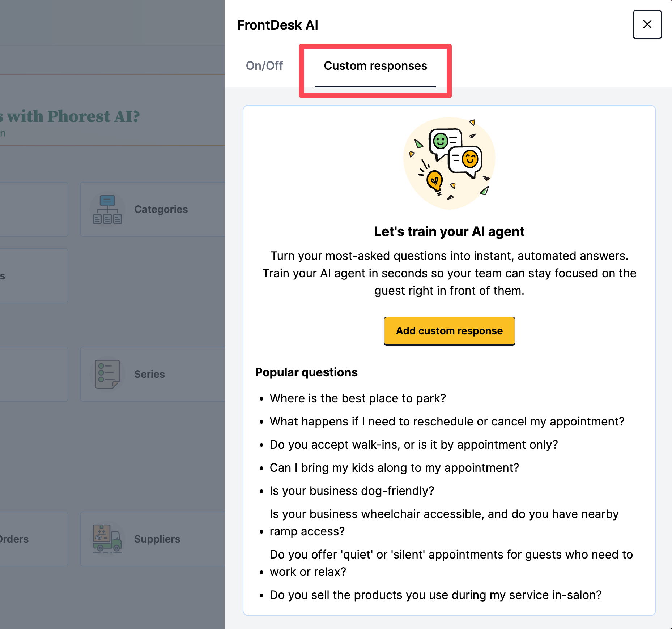Click the quiet or silent appointments question
This screenshot has height=629, width=672.
pos(451,563)
